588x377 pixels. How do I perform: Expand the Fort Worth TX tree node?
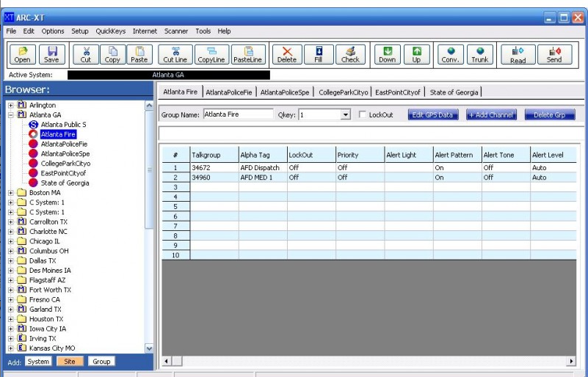(x=11, y=290)
